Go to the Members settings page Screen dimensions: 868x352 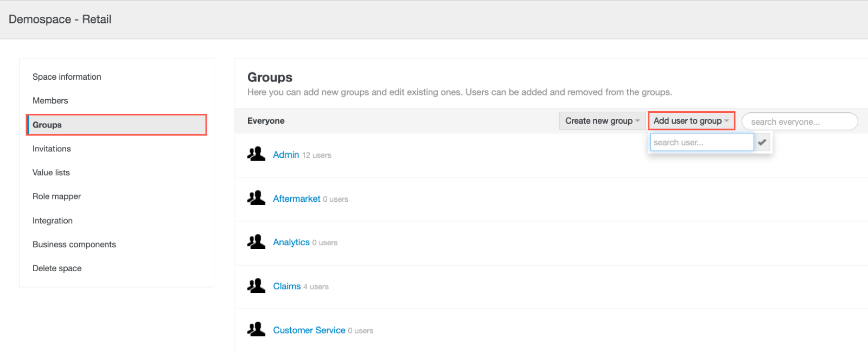point(50,101)
